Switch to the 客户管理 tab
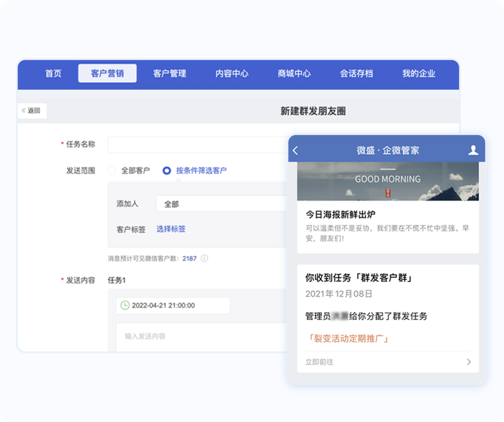 coord(170,73)
